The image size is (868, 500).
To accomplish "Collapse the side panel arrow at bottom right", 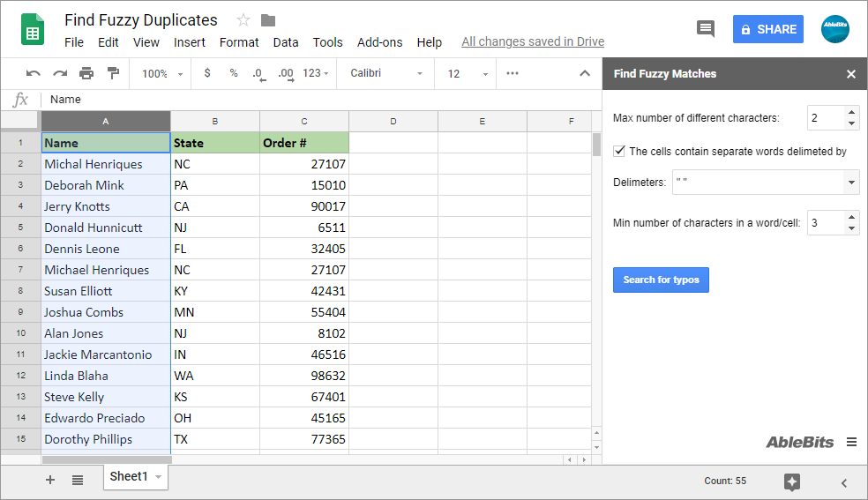I will pyautogui.click(x=843, y=483).
